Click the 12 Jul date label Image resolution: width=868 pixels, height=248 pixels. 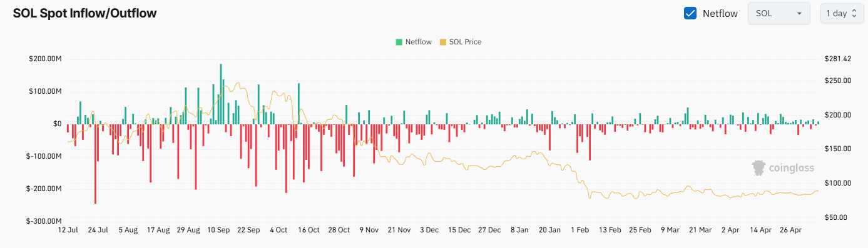(68, 230)
